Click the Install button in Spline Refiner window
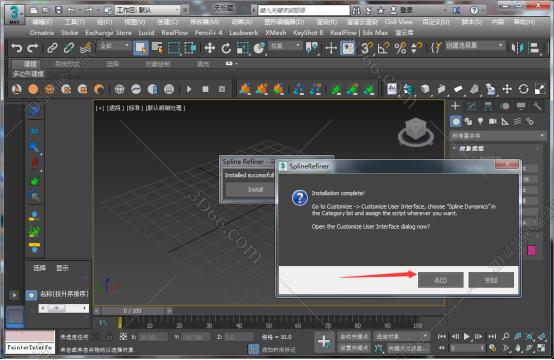 [x=255, y=190]
